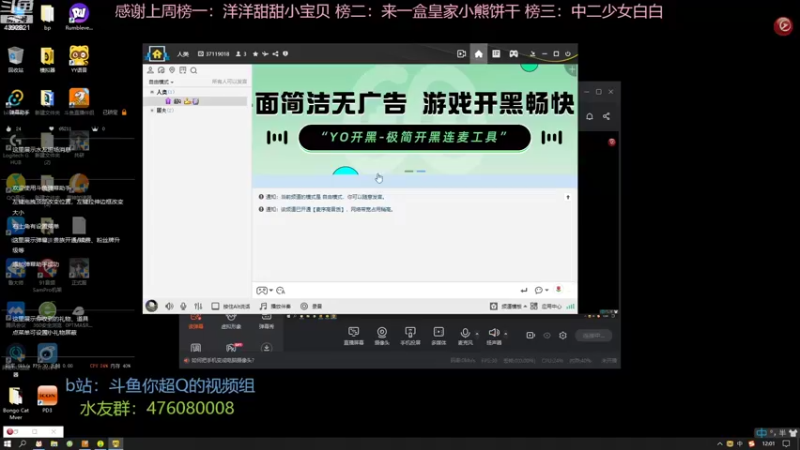Click the share icon in YY header
This screenshot has width=800, height=450.
tap(276, 54)
